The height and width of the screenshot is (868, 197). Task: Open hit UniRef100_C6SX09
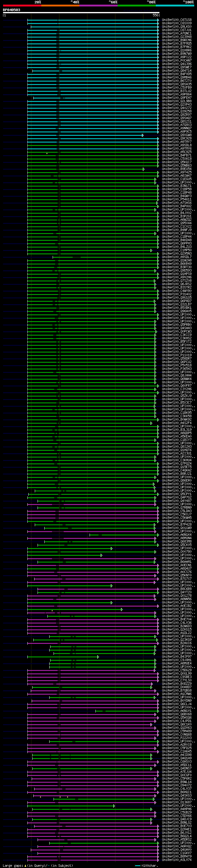click(177, 23)
